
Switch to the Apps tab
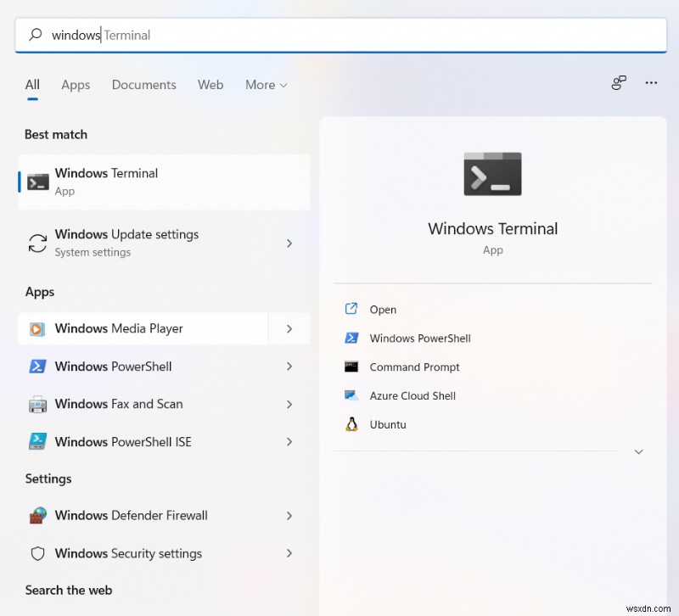[76, 85]
